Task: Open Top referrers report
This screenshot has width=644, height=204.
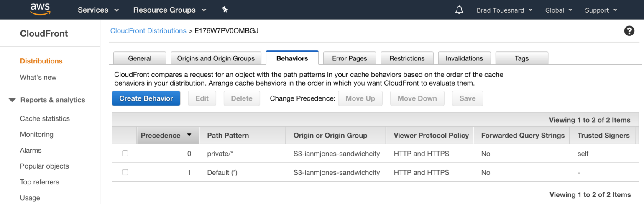Action: (40, 182)
